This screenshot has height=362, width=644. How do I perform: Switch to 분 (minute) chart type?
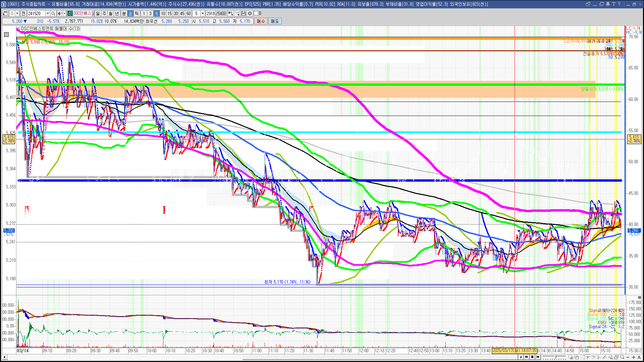124,13
